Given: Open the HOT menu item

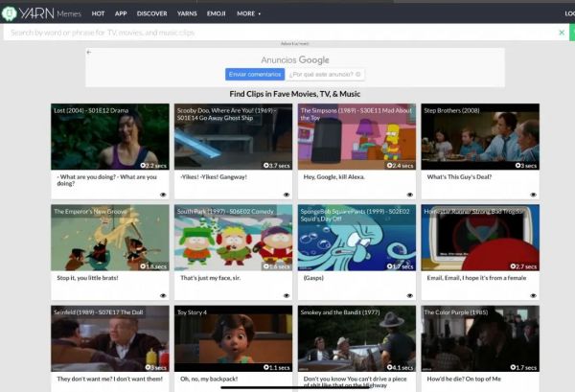Looking at the screenshot, I should [x=98, y=13].
